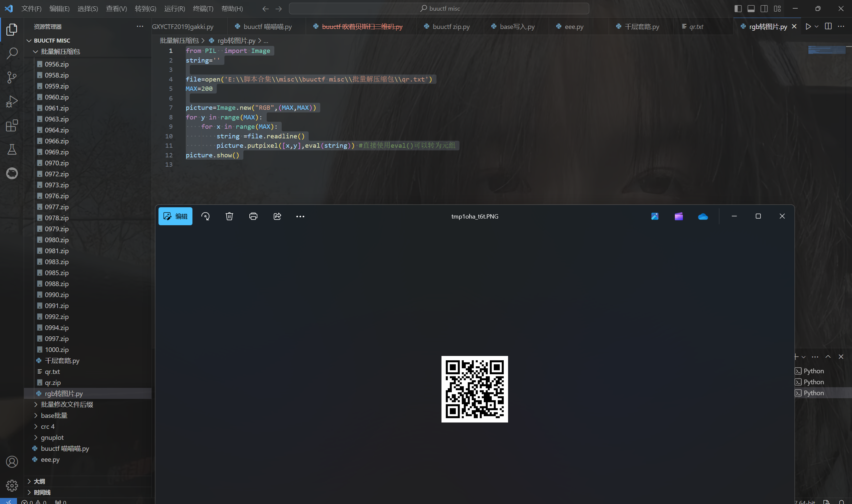Viewport: 852px width, 504px height.
Task: Open the Testing flask view
Action: pos(12,149)
